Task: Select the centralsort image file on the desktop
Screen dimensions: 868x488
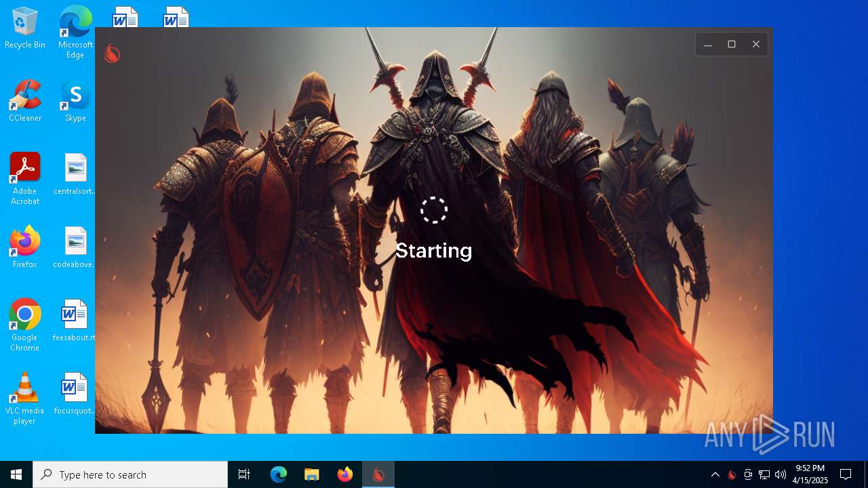Action: coord(75,174)
